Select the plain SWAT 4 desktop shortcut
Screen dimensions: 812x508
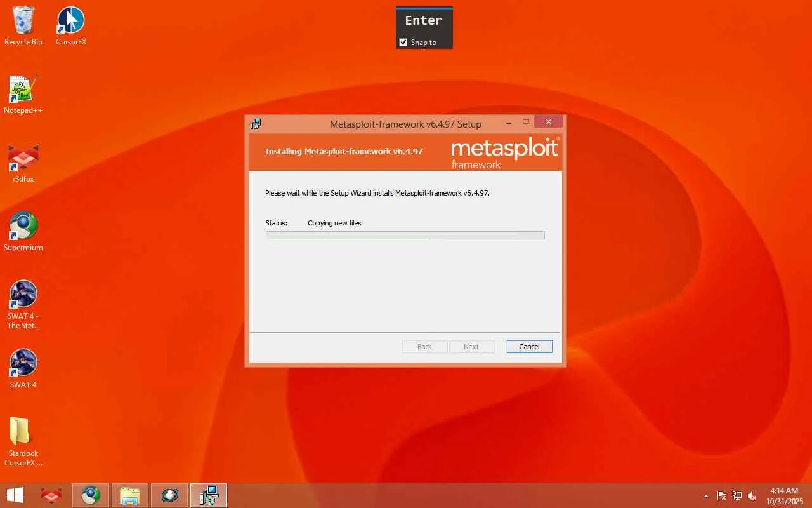click(23, 369)
